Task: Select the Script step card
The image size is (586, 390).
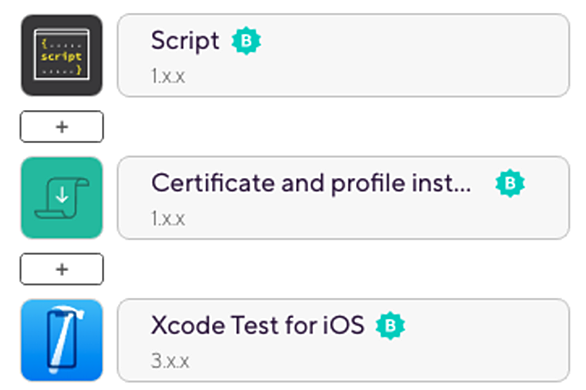Action: [343, 55]
